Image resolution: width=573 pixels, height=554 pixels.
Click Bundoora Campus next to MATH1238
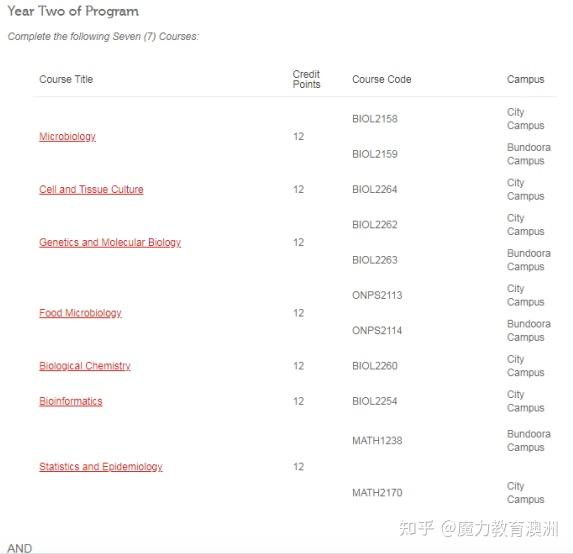coord(529,441)
